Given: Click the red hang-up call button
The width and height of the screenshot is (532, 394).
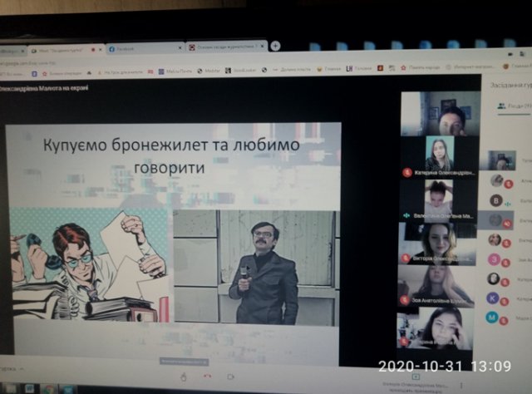Looking at the screenshot, I should 207,376.
